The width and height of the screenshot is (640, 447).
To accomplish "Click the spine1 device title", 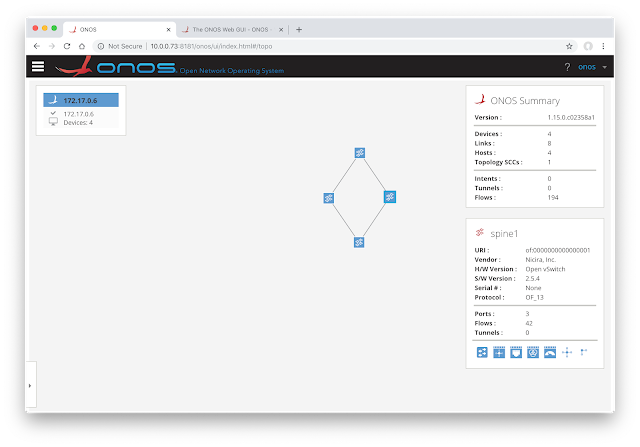I will tap(504, 234).
